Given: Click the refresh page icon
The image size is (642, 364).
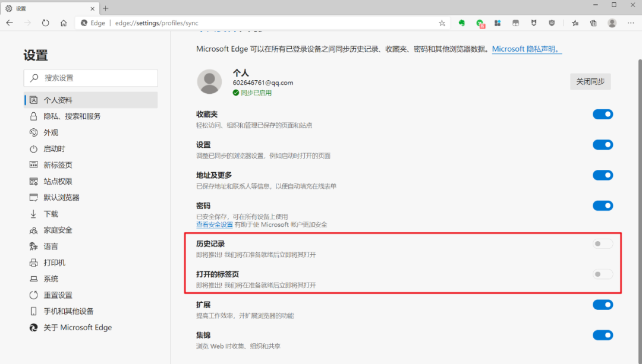Looking at the screenshot, I should [x=45, y=23].
